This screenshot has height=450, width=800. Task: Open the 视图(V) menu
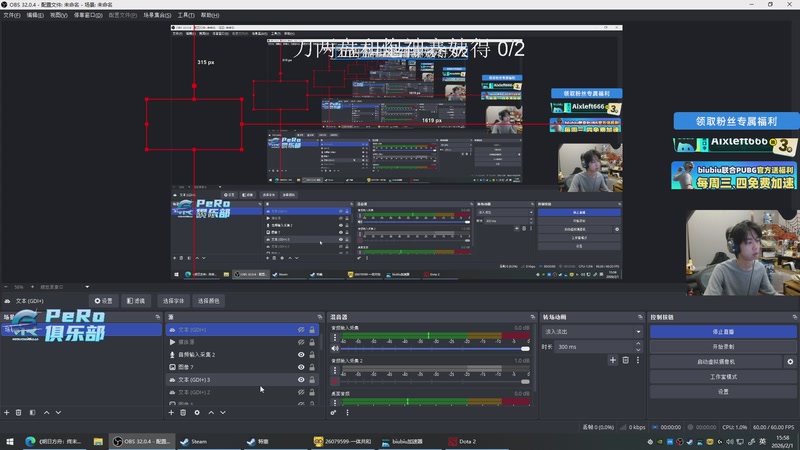coord(59,15)
